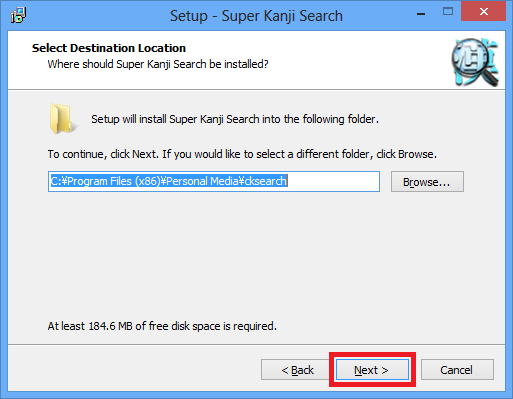Image resolution: width=513 pixels, height=399 pixels.
Task: Click the "To continue, click Next" instruction text
Action: pyautogui.click(x=242, y=154)
